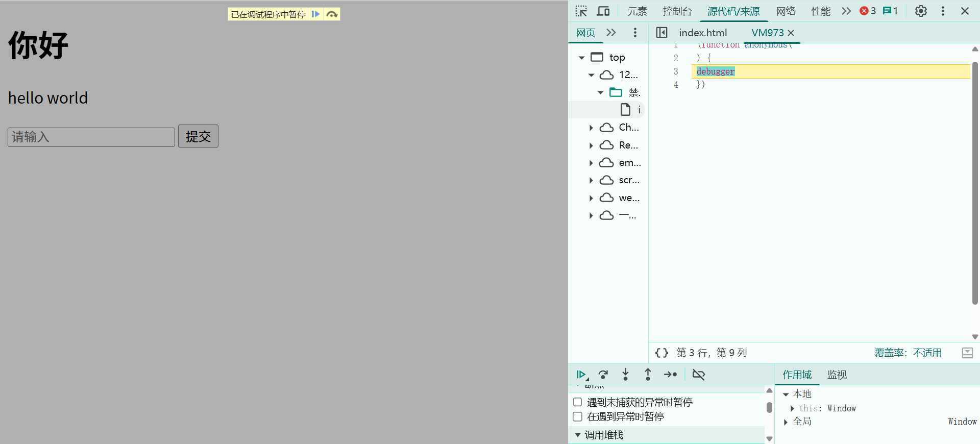Resume script execution in debugger toolbar
Viewport: 980px width, 444px height.
pyautogui.click(x=582, y=375)
